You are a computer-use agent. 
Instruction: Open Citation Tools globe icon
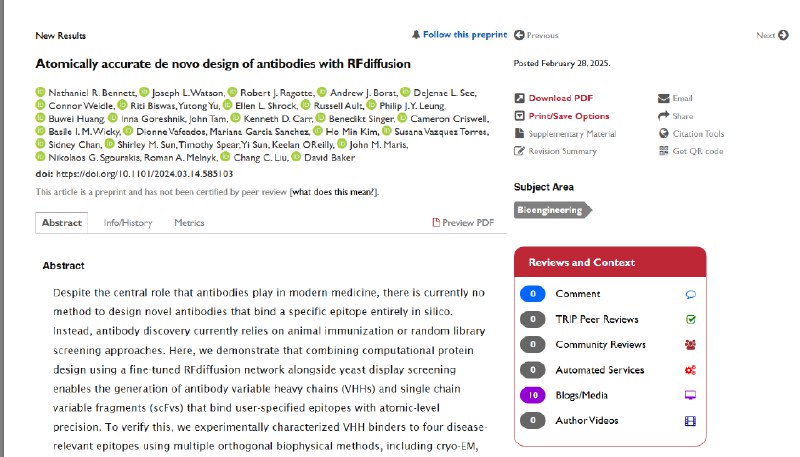664,133
